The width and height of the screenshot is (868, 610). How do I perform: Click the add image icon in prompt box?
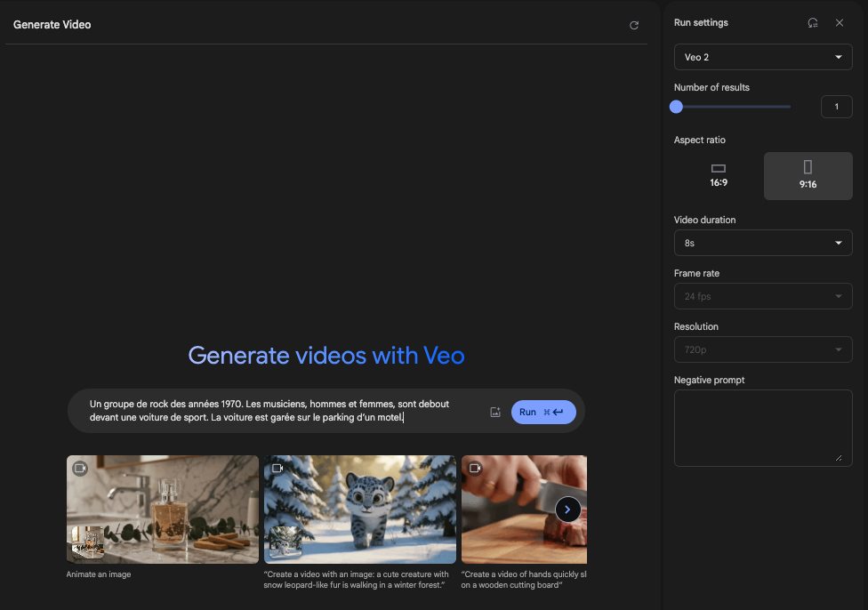click(x=495, y=412)
